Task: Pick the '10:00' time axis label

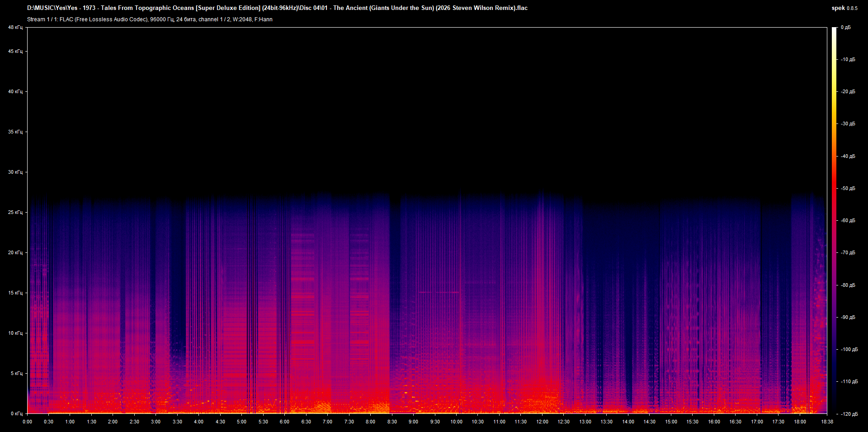Action: (x=456, y=422)
